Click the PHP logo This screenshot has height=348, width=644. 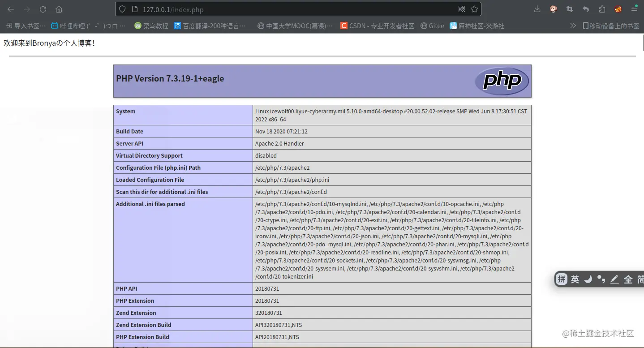coord(502,81)
